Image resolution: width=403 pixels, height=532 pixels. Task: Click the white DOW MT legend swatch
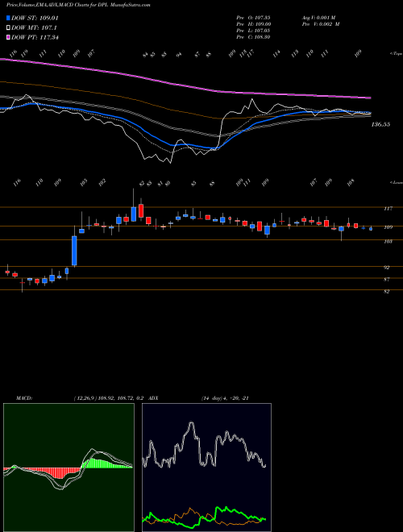tap(8, 27)
